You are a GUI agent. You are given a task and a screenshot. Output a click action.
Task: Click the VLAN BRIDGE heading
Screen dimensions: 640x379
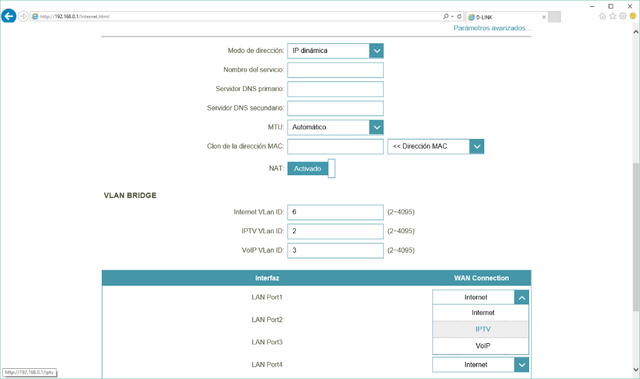pos(130,195)
